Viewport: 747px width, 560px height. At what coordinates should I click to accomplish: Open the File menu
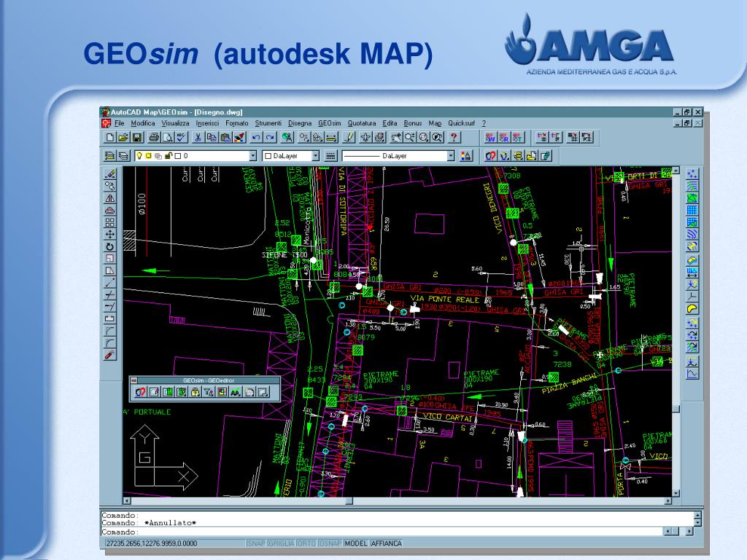click(x=119, y=123)
